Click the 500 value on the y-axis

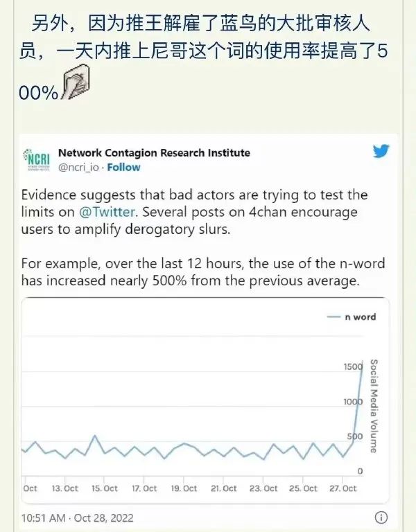(354, 437)
